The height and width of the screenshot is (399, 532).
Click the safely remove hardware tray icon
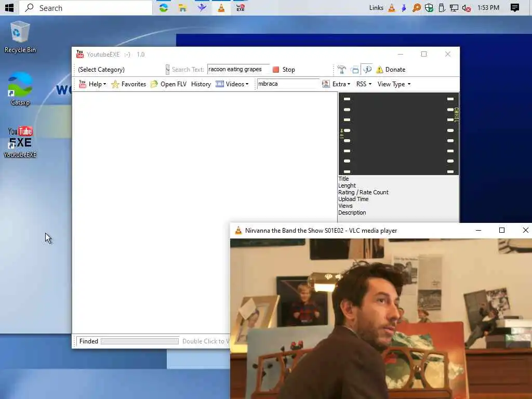(x=442, y=8)
